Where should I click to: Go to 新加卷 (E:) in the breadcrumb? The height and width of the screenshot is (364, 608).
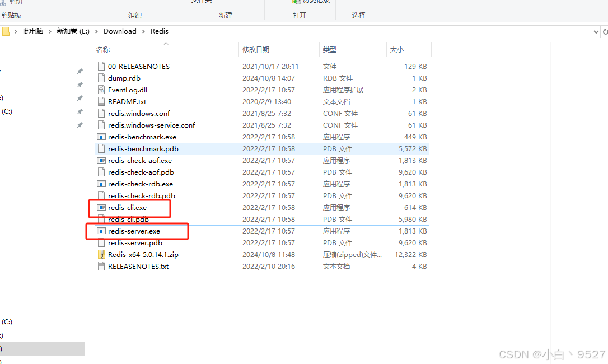[73, 31]
